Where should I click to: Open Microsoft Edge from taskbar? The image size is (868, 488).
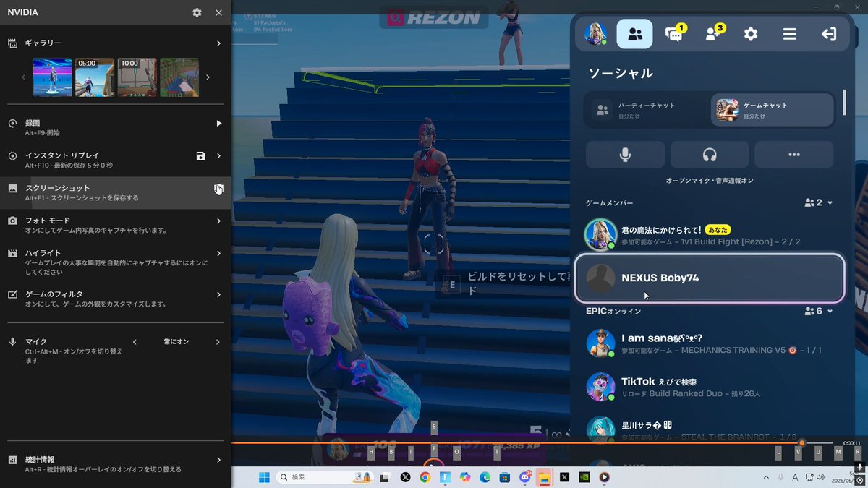485,477
